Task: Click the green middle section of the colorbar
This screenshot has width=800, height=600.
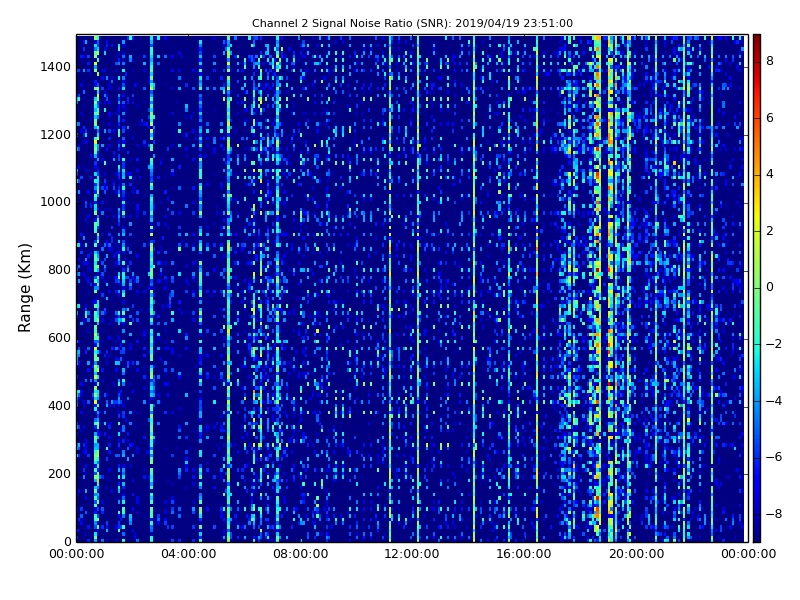Action: click(757, 288)
